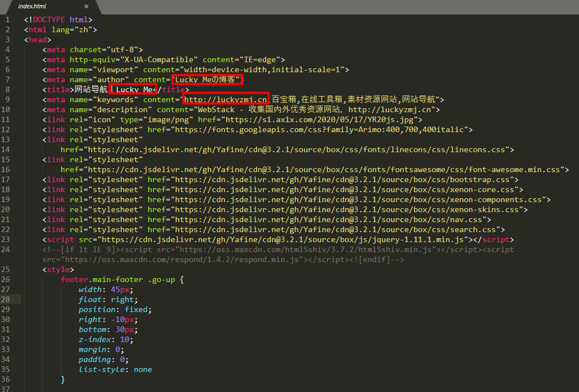Click line number 28 in gutter
579x392 pixels.
coord(6,299)
